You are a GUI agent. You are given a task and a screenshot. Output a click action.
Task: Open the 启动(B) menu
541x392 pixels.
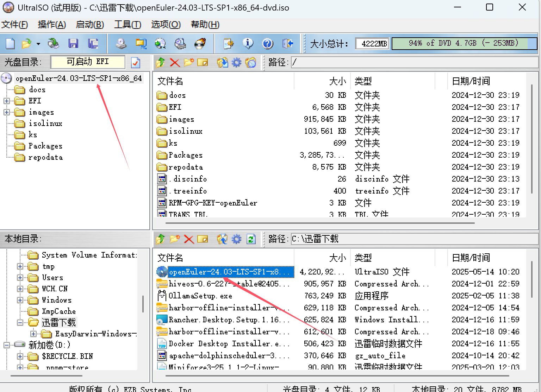click(x=90, y=24)
